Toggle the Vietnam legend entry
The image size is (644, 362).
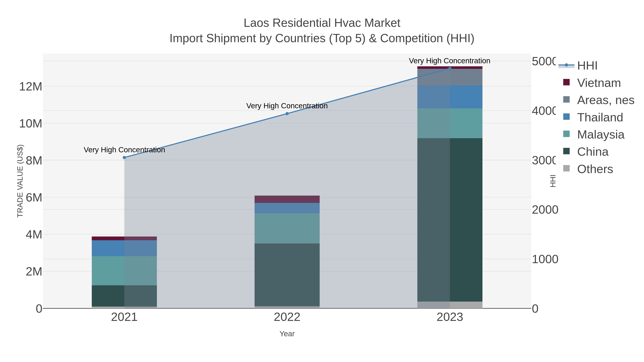point(592,83)
